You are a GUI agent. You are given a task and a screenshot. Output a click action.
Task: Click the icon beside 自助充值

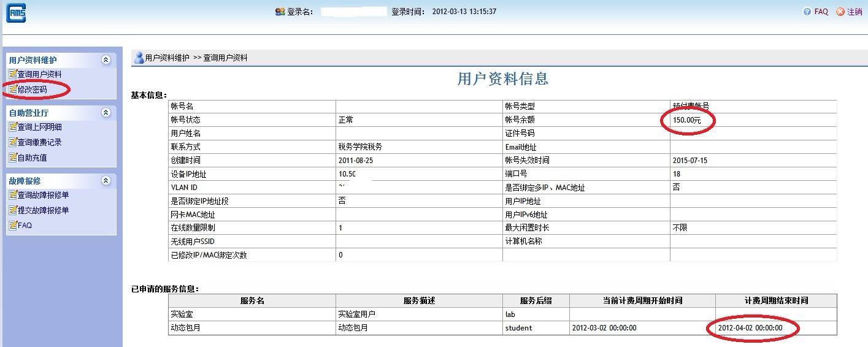(x=13, y=158)
